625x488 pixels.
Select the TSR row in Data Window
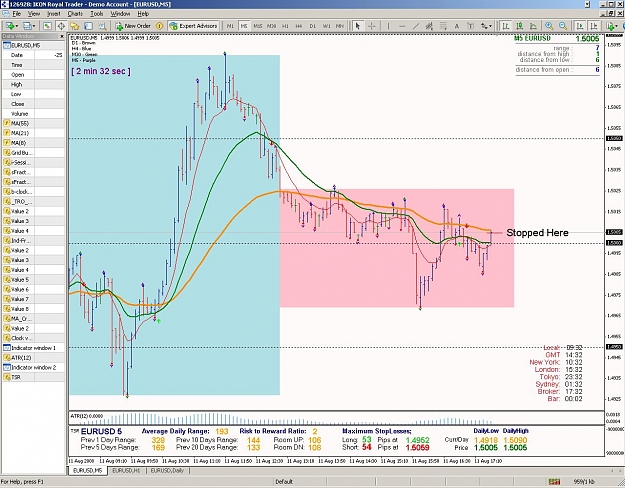[x=33, y=377]
